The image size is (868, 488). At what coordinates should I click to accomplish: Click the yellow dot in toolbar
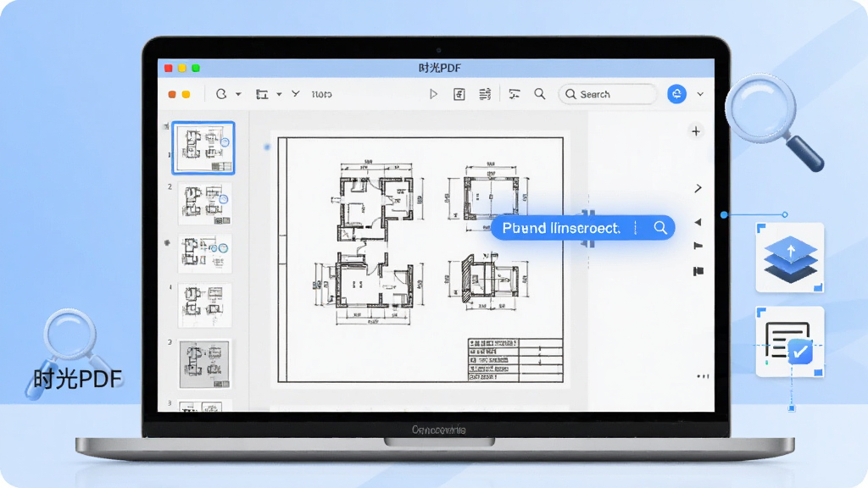pyautogui.click(x=186, y=95)
